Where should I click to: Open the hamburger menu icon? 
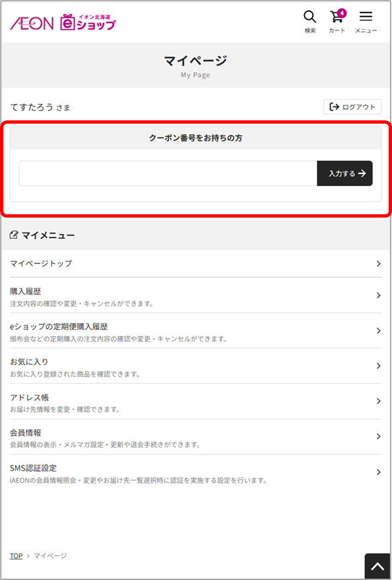click(x=366, y=17)
